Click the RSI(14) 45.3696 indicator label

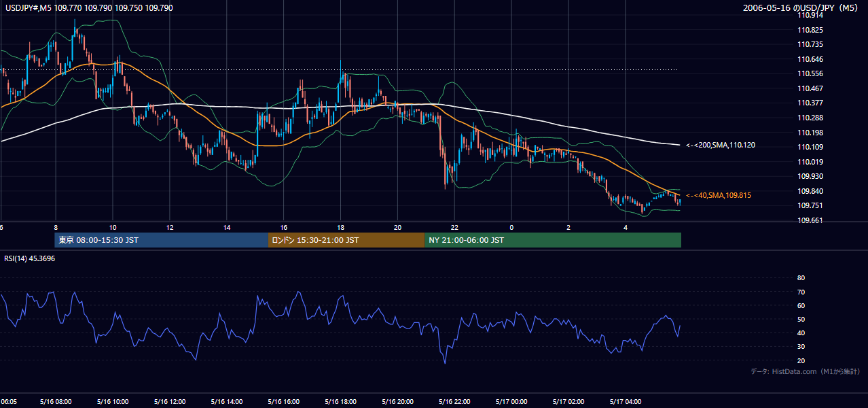coord(30,258)
